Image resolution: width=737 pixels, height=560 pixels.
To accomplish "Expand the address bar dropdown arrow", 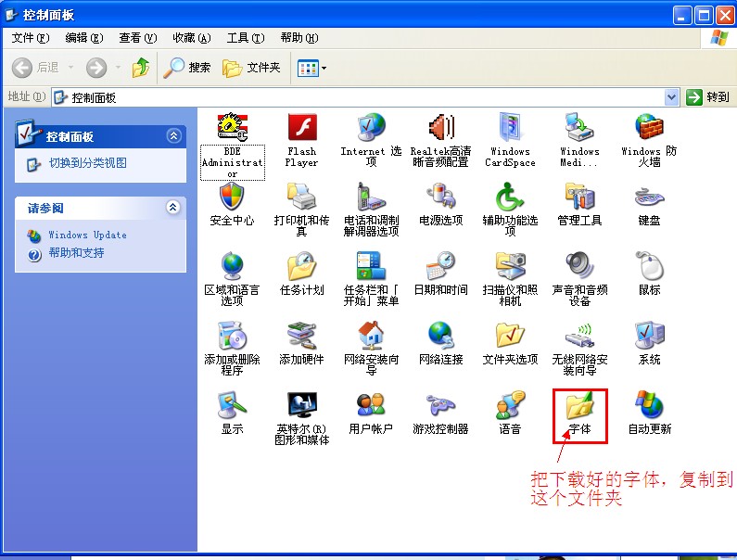I will [x=672, y=97].
